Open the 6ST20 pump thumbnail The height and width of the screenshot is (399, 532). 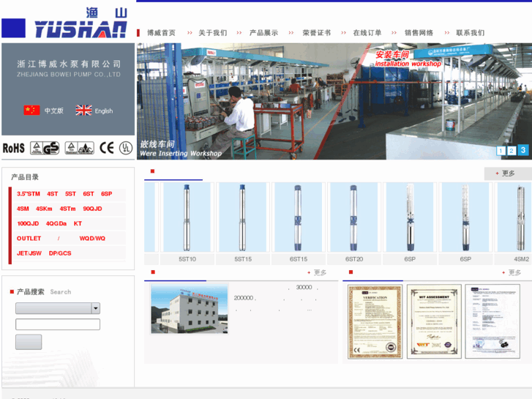[x=354, y=217]
